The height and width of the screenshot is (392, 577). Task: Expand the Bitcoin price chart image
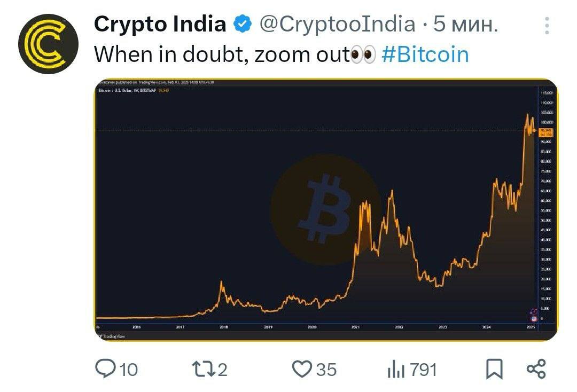click(x=326, y=209)
